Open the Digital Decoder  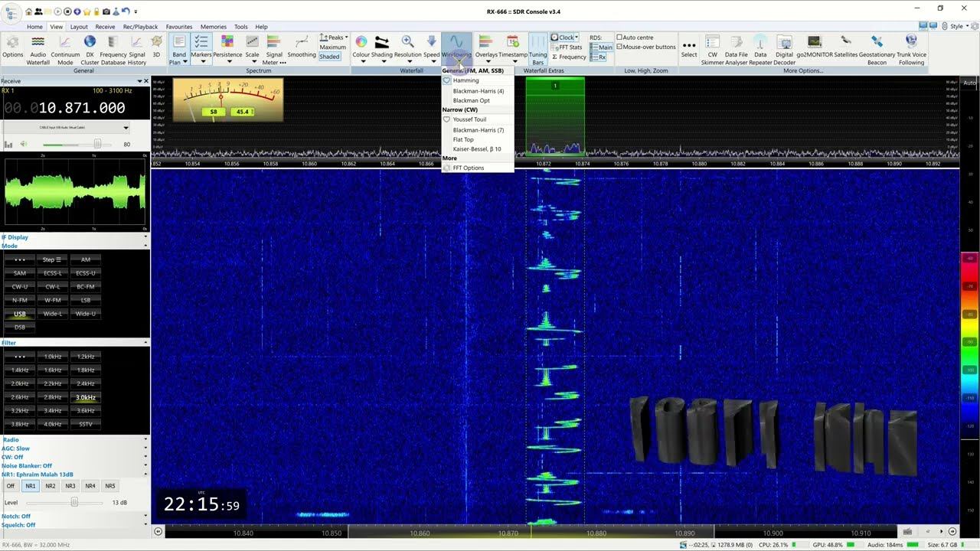pyautogui.click(x=784, y=47)
